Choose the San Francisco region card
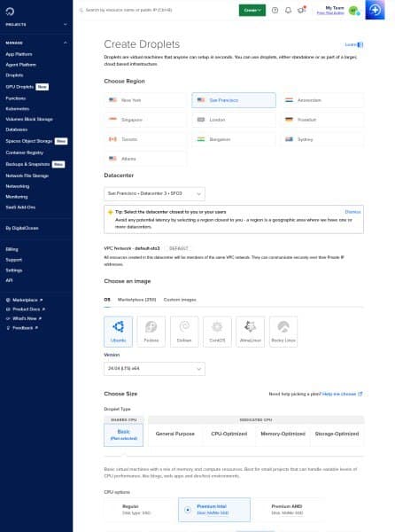 pyautogui.click(x=234, y=100)
